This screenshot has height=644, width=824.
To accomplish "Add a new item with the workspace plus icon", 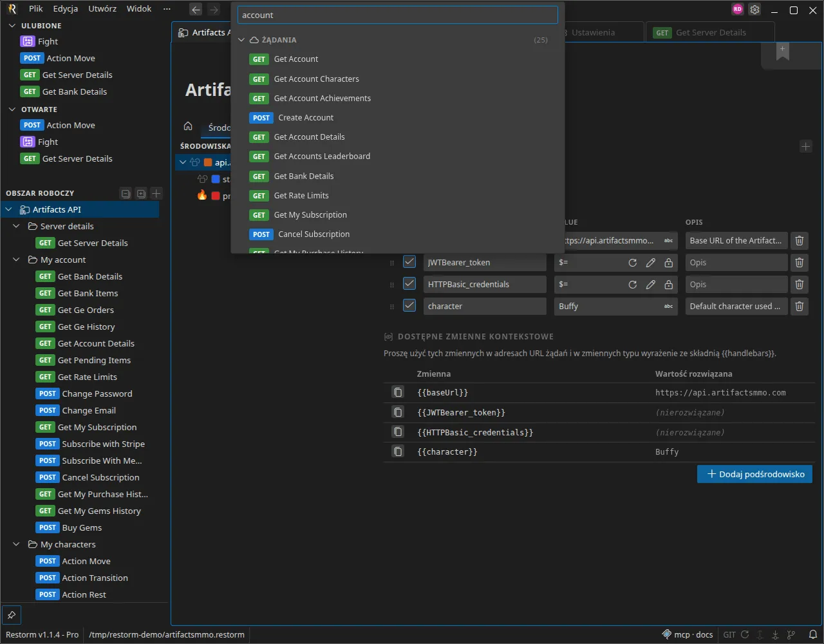I will (x=156, y=193).
